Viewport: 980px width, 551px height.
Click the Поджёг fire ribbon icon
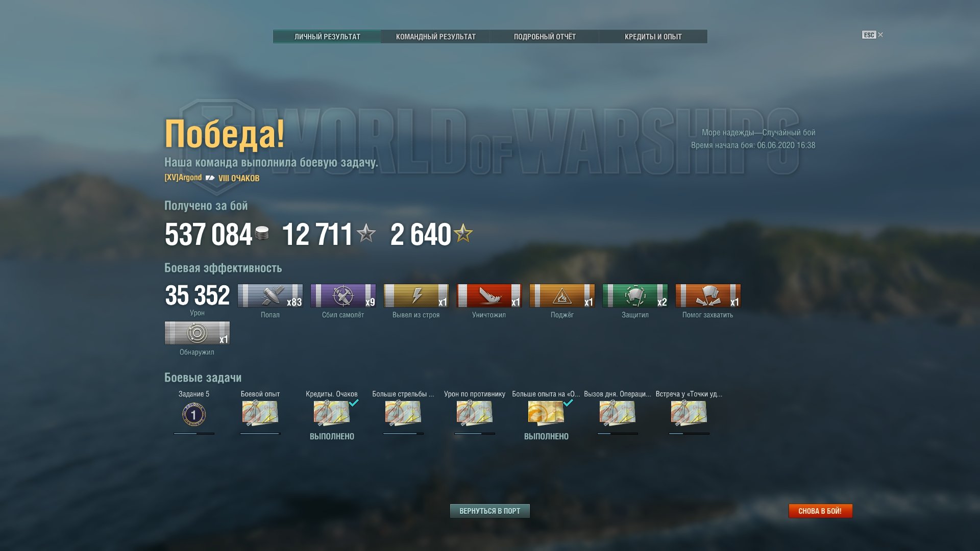[x=562, y=296]
